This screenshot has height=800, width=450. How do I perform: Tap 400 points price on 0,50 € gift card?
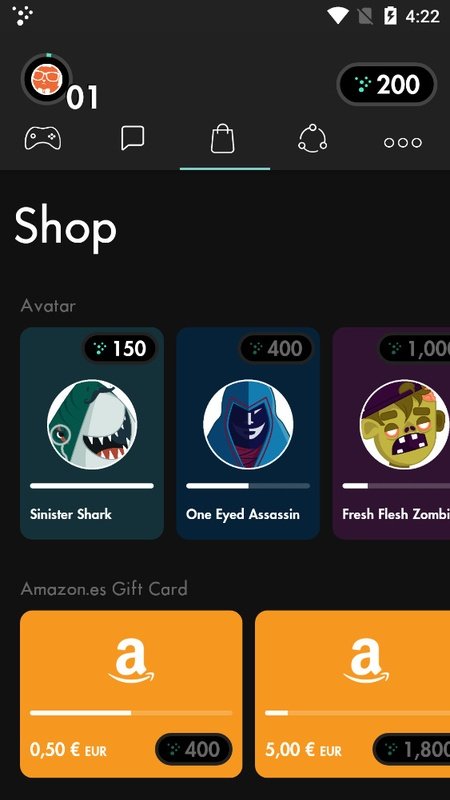(x=194, y=749)
